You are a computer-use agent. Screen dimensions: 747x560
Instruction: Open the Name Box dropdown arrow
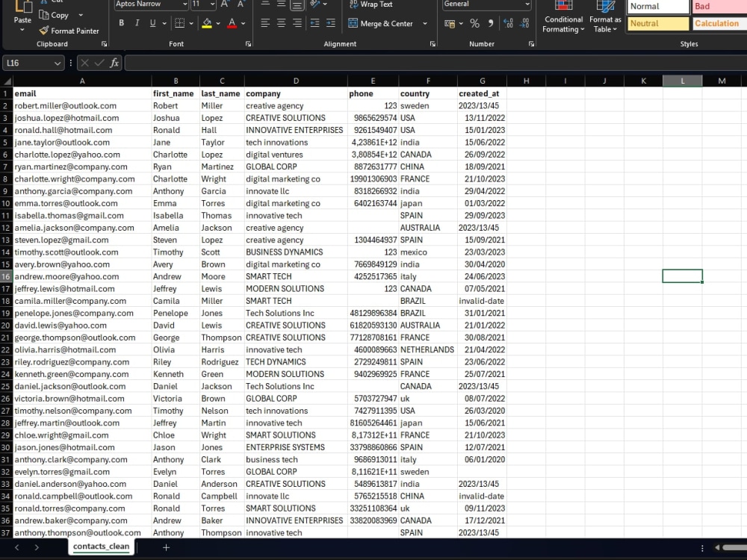tap(58, 63)
